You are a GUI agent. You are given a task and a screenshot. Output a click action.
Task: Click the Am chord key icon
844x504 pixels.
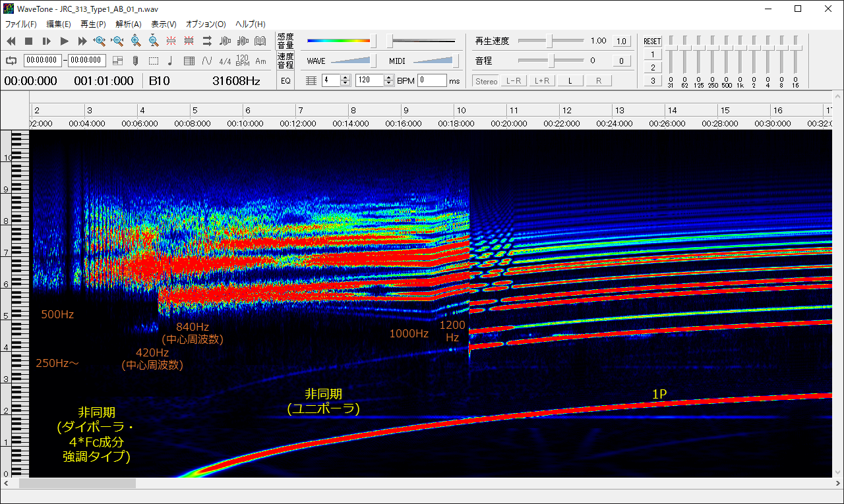(x=260, y=61)
